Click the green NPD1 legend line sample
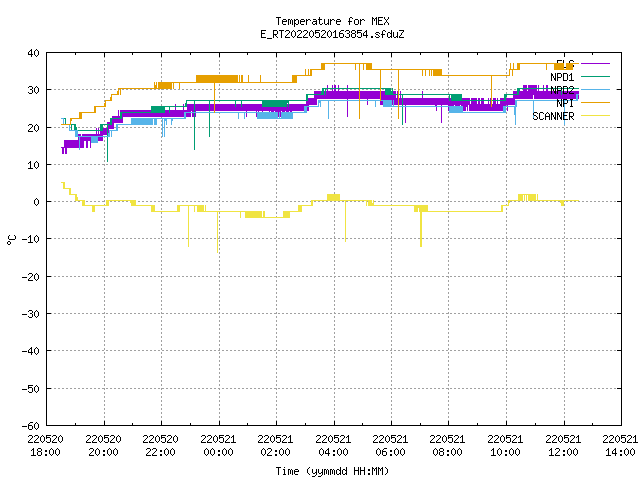Screen dimensions: 640x480 tap(595, 76)
